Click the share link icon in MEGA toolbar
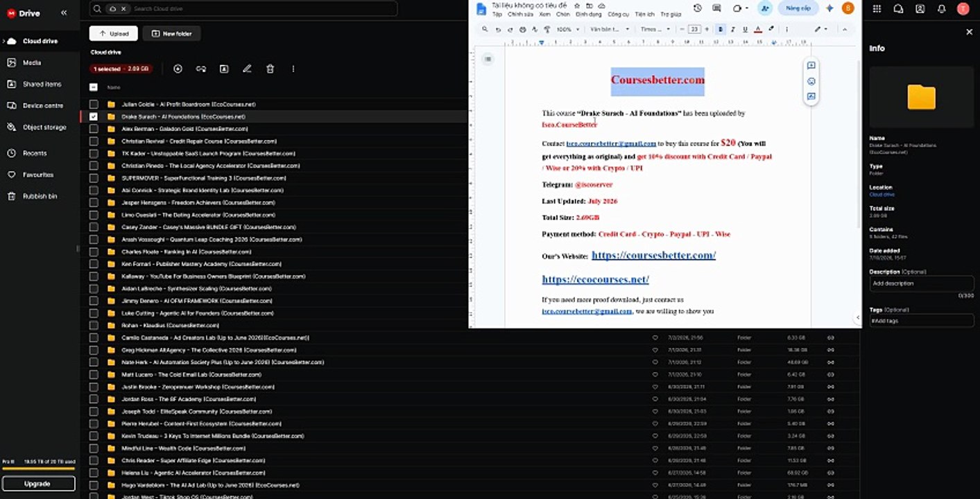Viewport: 980px width, 499px height. coord(201,69)
